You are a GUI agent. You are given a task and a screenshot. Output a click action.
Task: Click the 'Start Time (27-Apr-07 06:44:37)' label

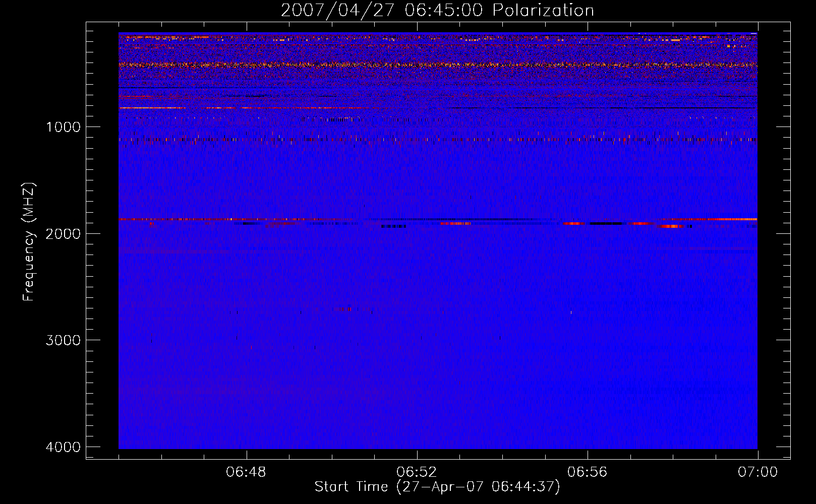[437, 487]
